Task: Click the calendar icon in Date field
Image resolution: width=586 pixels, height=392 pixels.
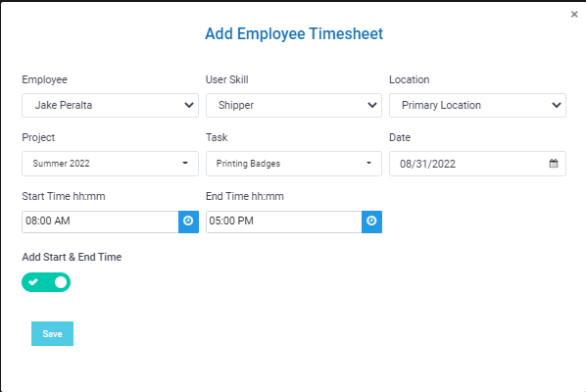Action: click(x=554, y=164)
